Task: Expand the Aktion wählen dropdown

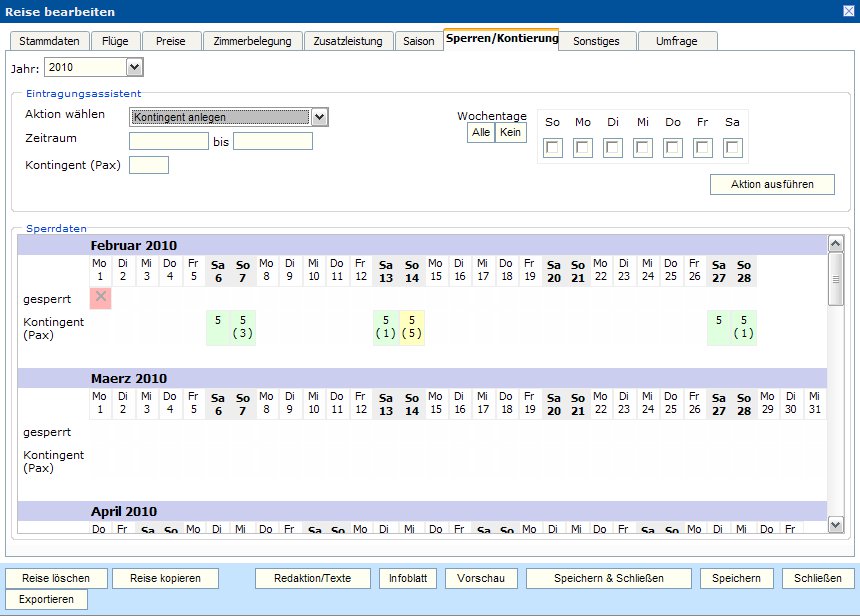Action: [319, 117]
